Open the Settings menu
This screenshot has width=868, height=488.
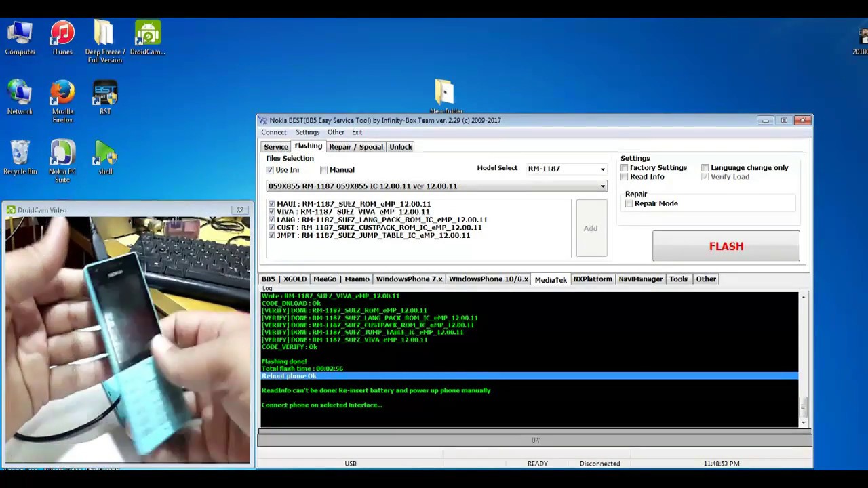(x=307, y=132)
